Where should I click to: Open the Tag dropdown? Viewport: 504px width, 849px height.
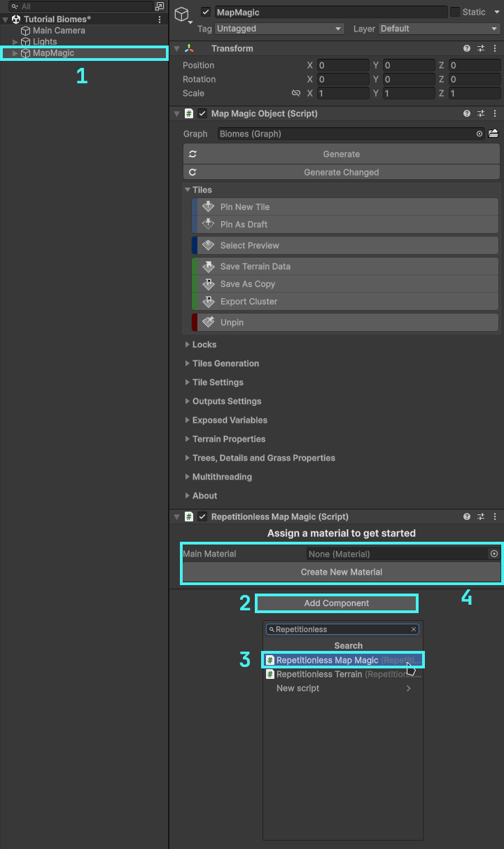279,29
